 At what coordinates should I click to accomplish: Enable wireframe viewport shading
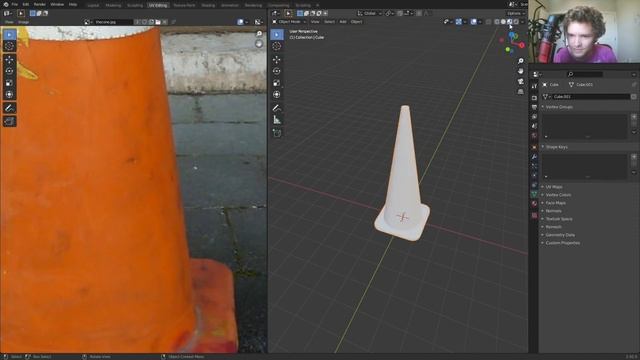497,22
